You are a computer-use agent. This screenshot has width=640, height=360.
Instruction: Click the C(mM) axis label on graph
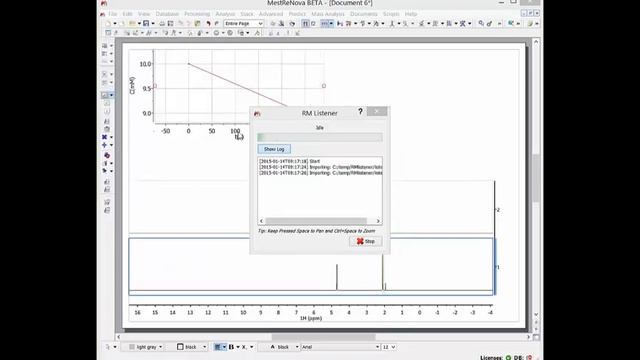132,86
